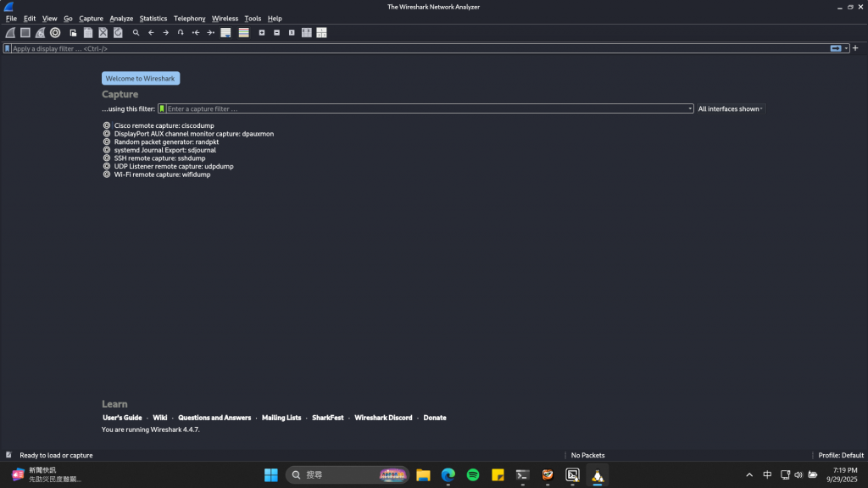868x488 pixels.
Task: Click the Go to specified packet icon
Action: 181,33
